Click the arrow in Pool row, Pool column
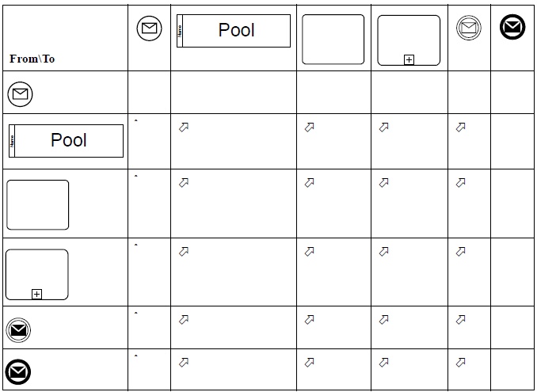Screen dimensions: 537x392 pyautogui.click(x=184, y=127)
